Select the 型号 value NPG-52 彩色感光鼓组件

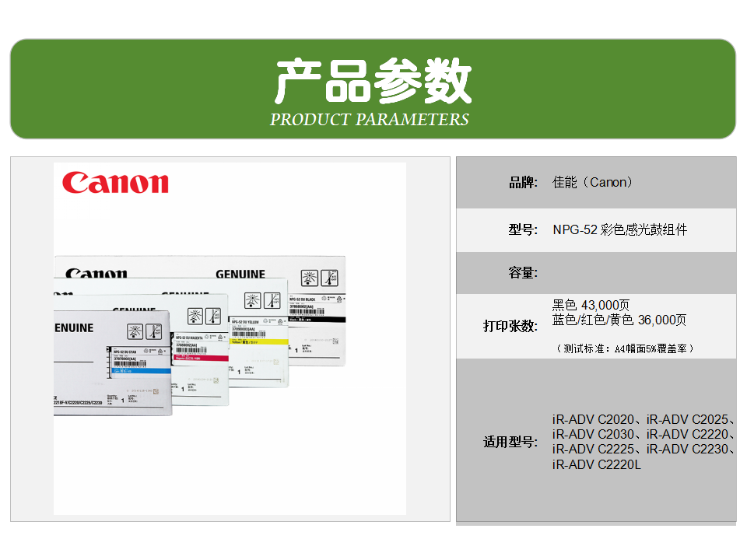pos(619,229)
